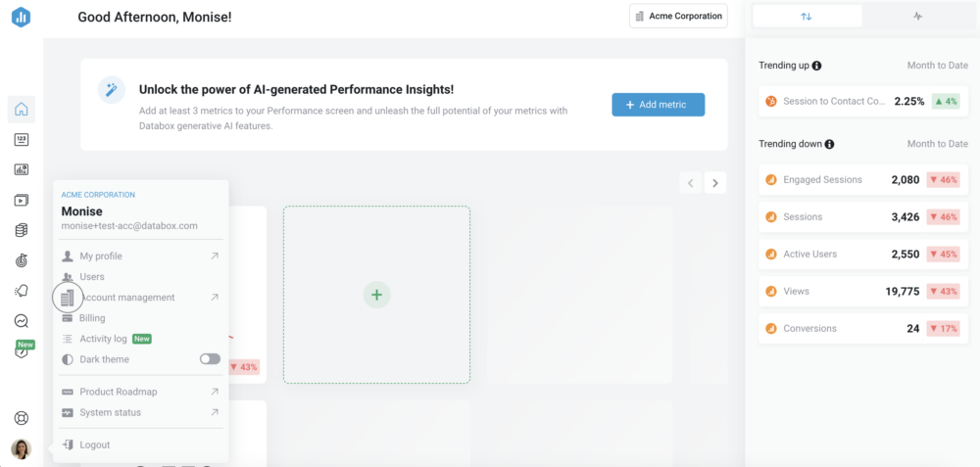Open the Metrics icon in the sidebar
The width and height of the screenshot is (980, 467).
tap(22, 139)
